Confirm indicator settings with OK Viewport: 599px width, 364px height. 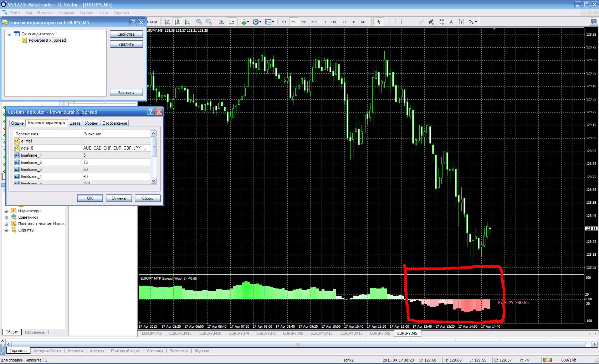[90, 198]
